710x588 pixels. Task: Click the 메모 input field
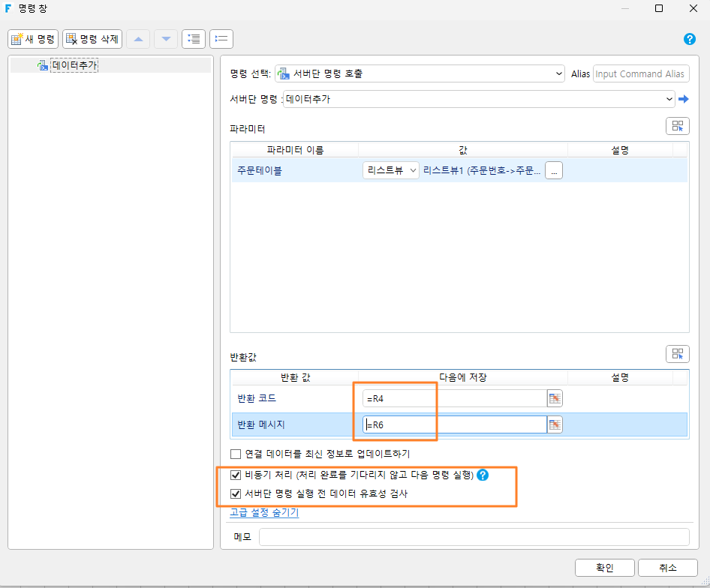coord(474,537)
